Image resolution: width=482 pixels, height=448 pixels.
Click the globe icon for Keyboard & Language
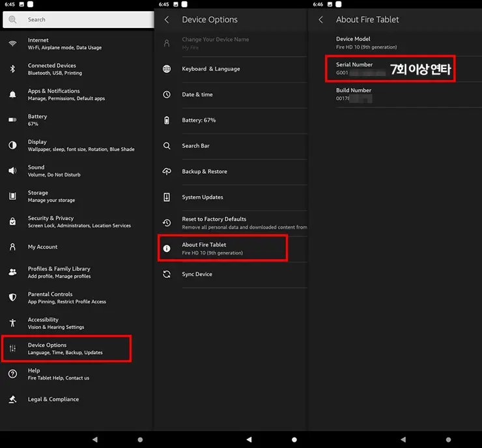point(167,69)
